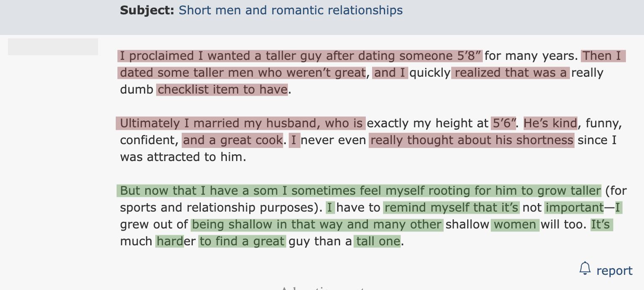Click highlighted 'really thought about his shortness'

471,140
